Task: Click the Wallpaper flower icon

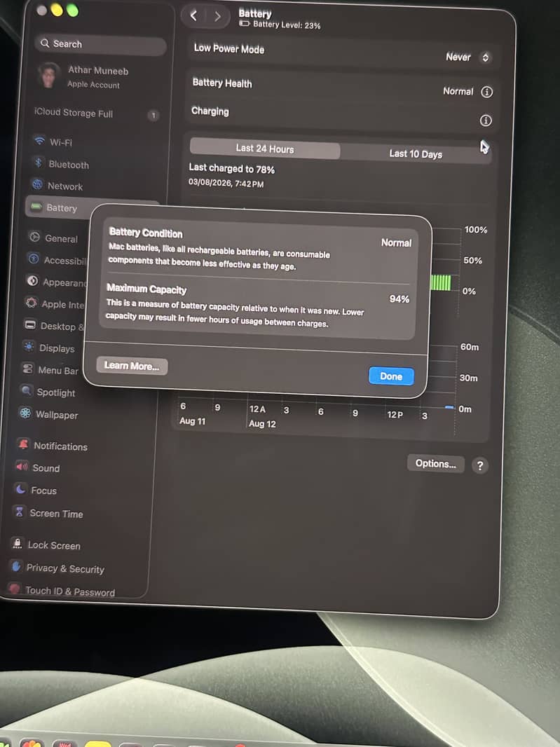Action: pos(25,413)
